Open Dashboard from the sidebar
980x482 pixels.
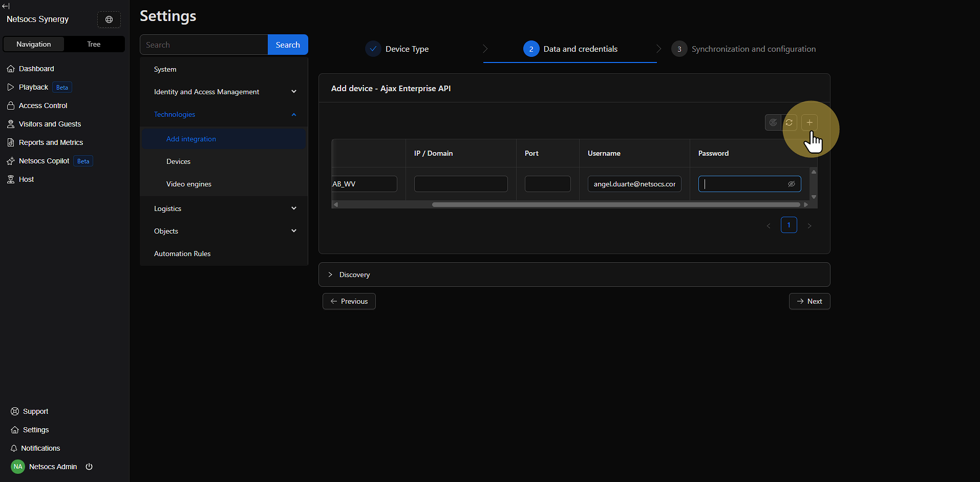point(36,69)
